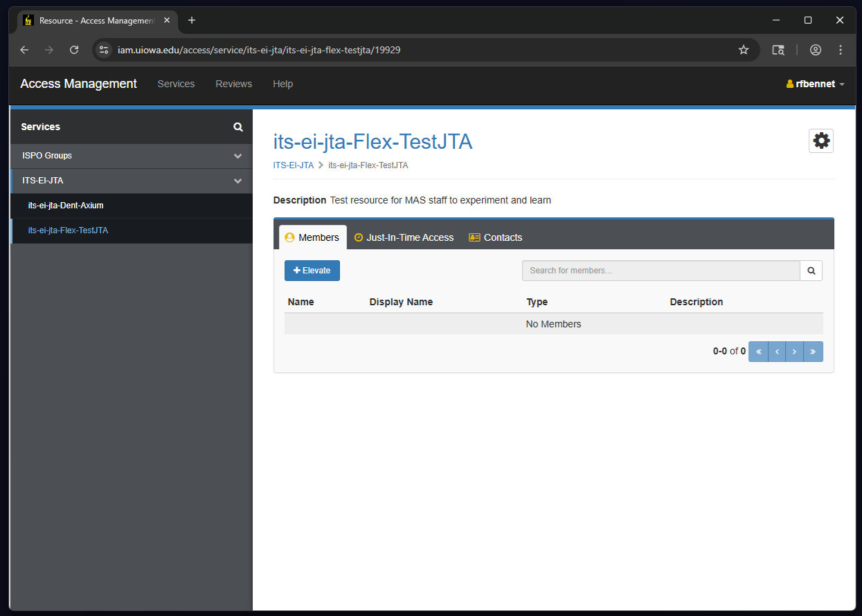862x616 pixels.
Task: Click the No Members table row
Action: click(554, 324)
